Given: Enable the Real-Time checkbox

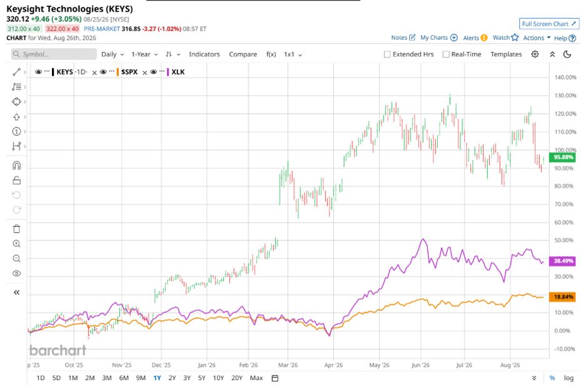Looking at the screenshot, I should tap(446, 54).
